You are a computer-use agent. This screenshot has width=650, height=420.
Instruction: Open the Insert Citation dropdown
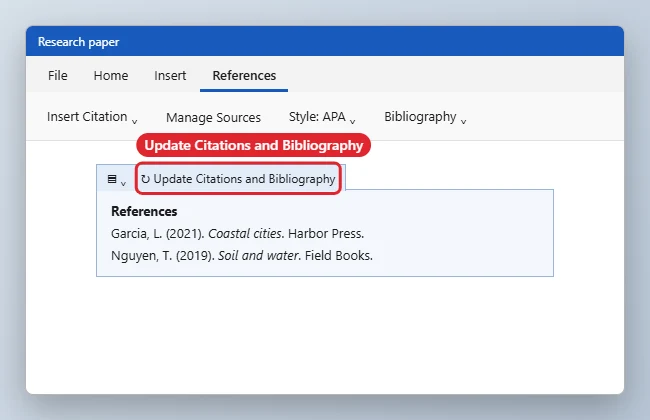pos(92,117)
